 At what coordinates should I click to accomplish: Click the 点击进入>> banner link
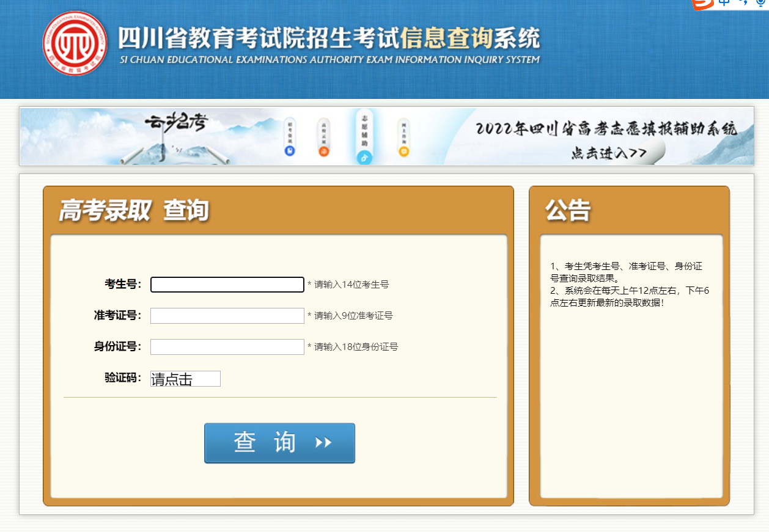(609, 153)
